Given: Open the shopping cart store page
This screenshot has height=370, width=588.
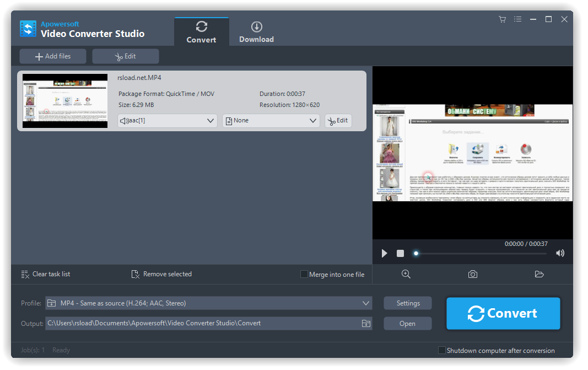Looking at the screenshot, I should point(502,19).
